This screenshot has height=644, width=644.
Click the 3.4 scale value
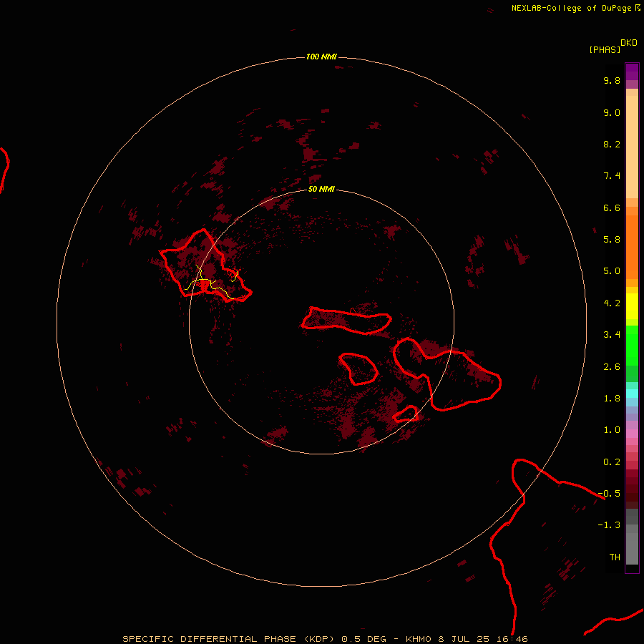tap(612, 335)
